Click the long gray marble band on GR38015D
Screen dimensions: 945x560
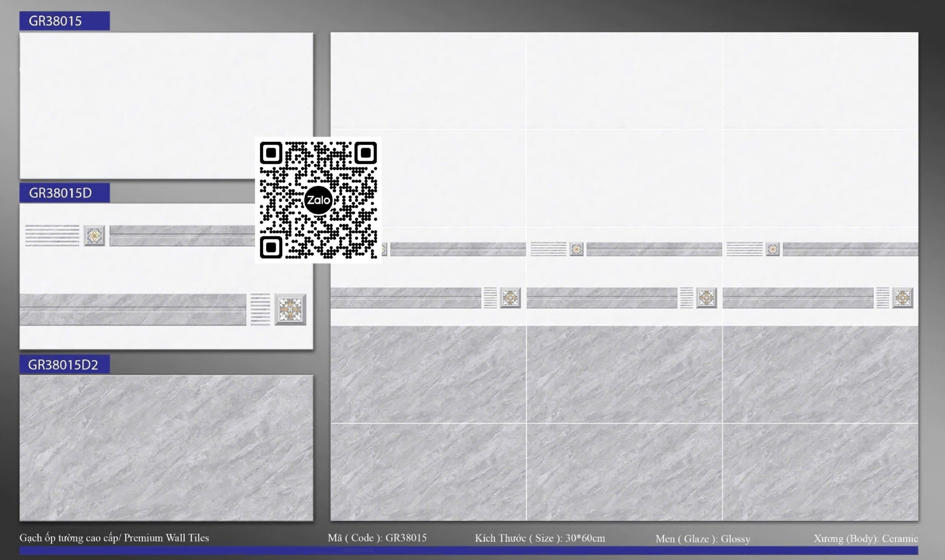tap(133, 310)
